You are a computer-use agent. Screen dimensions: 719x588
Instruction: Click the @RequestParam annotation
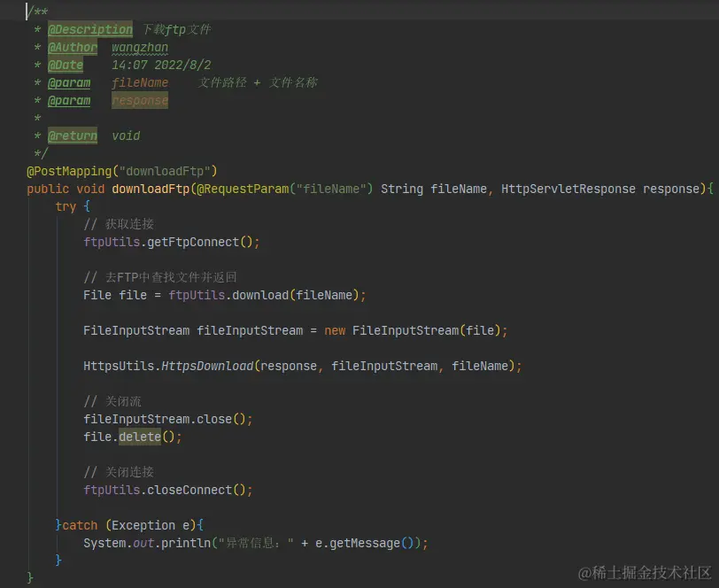[243, 189]
